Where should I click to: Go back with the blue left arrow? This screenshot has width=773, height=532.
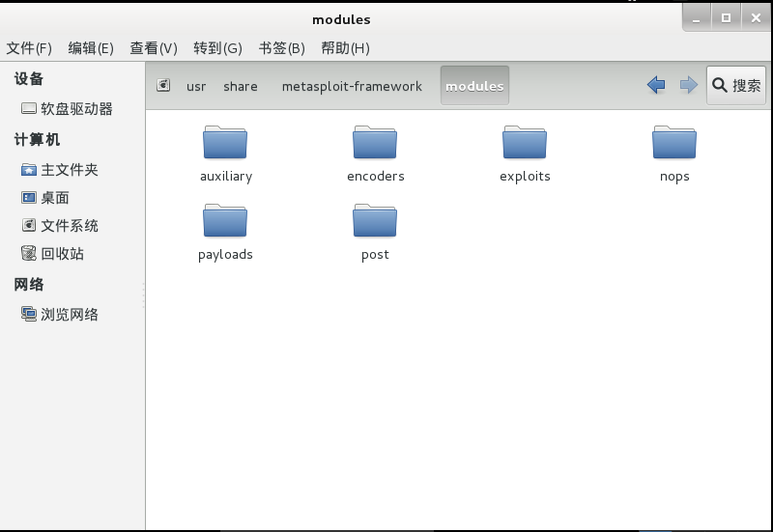tap(656, 85)
